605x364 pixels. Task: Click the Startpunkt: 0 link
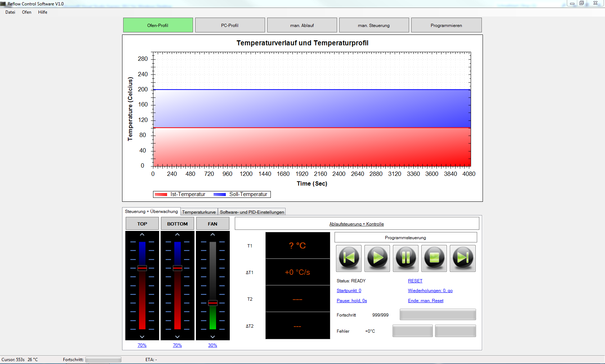click(349, 291)
